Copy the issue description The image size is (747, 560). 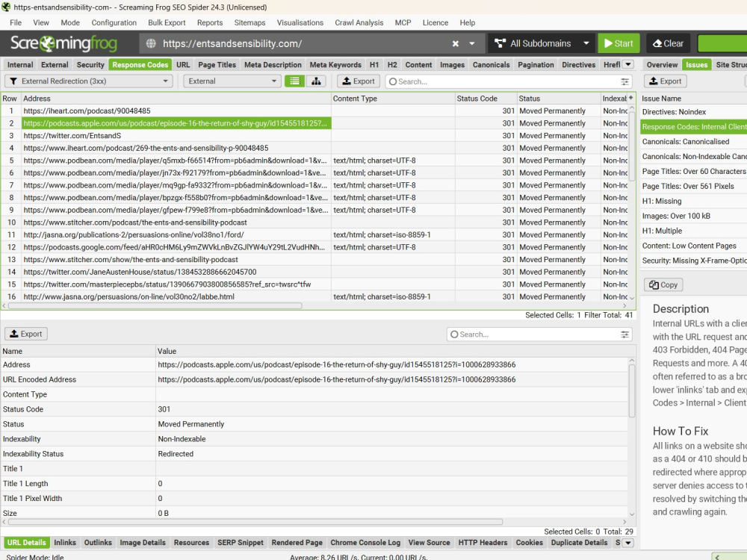(663, 284)
